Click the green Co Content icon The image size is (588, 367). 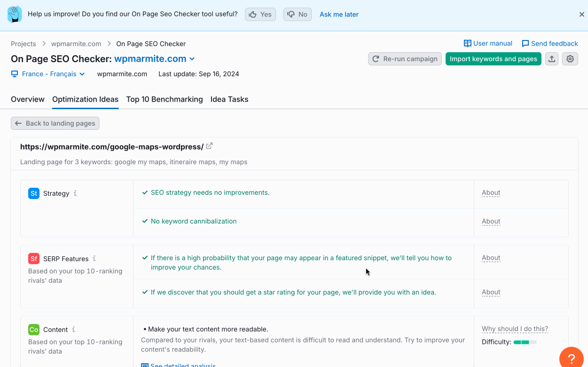34,330
